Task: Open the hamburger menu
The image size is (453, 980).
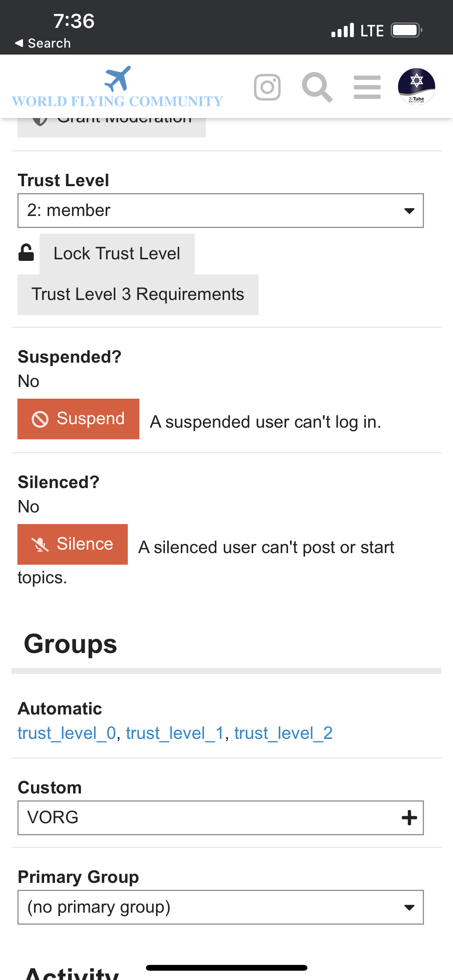Action: pos(367,87)
